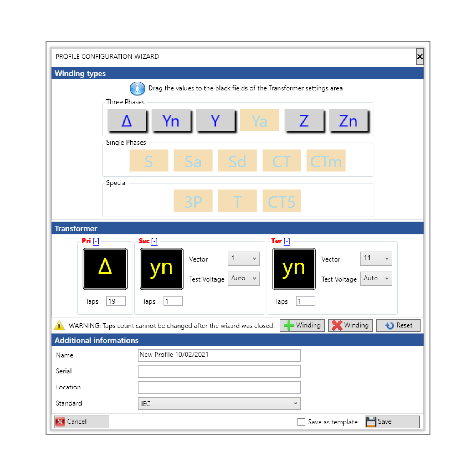Viewport: 476px width, 476px height.
Task: Select the Zn three-phase winding tile
Action: [348, 120]
